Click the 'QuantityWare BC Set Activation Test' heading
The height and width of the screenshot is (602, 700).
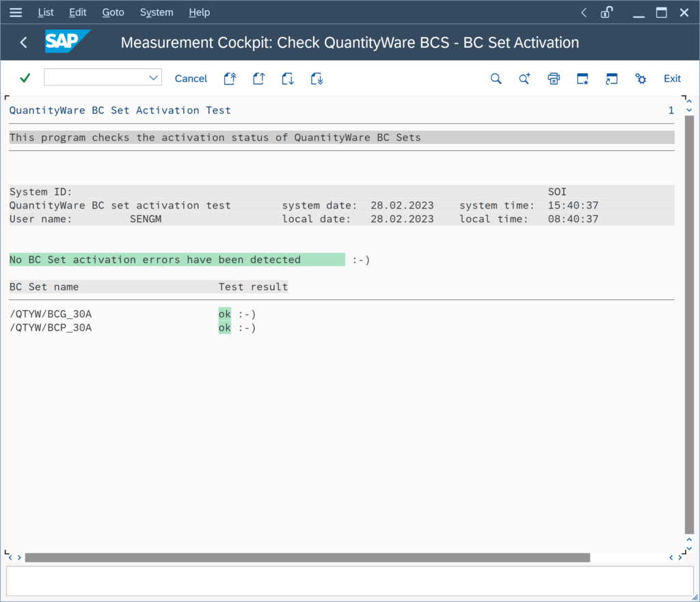coord(120,110)
